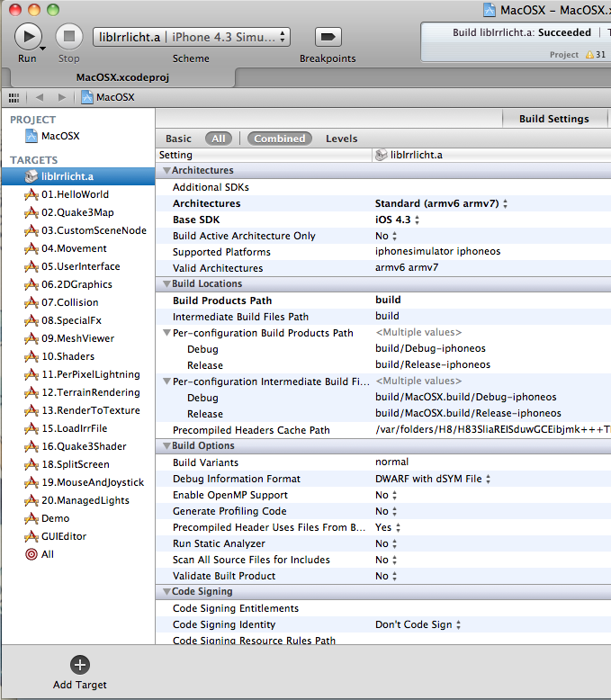
Task: Collapse the Code Signing section
Action: click(x=166, y=591)
